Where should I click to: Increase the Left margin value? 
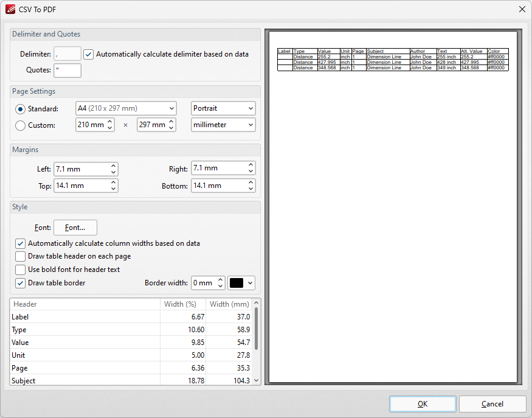[113, 165]
